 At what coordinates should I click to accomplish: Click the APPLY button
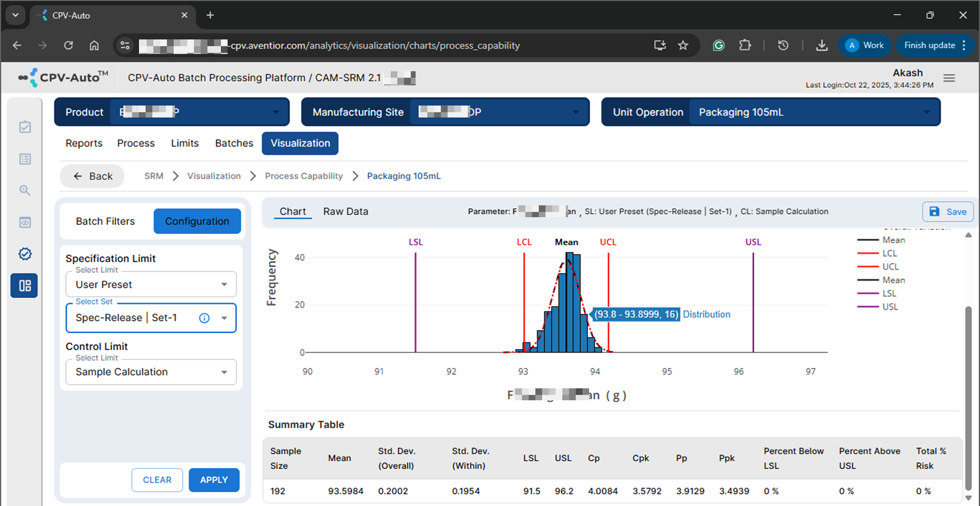214,480
